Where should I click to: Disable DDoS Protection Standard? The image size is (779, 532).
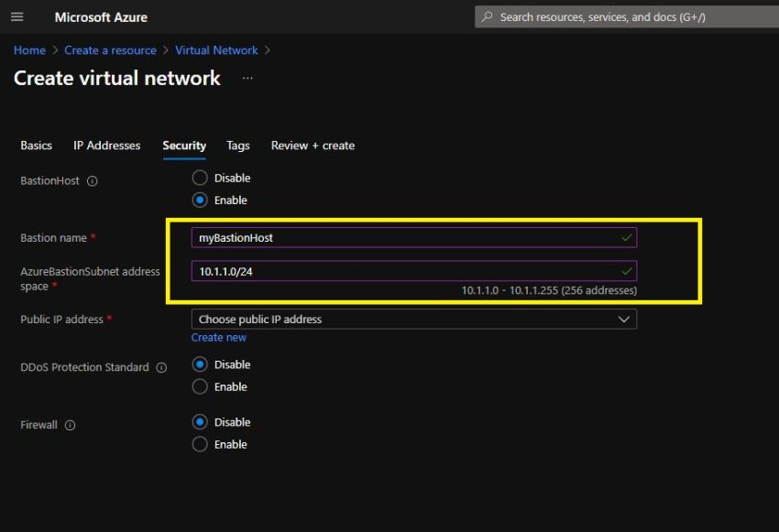pyautogui.click(x=200, y=364)
